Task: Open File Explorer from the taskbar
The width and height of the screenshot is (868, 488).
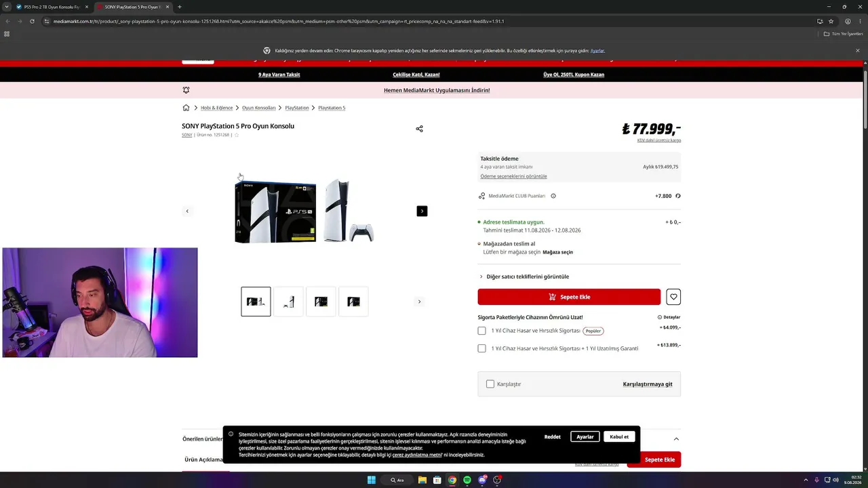Action: (x=422, y=480)
